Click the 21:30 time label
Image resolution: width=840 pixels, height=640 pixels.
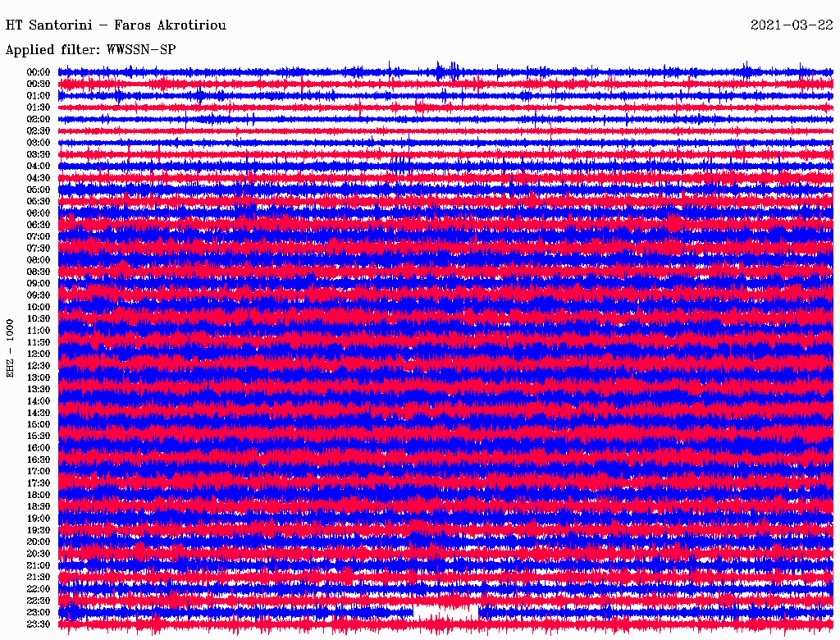39,578
